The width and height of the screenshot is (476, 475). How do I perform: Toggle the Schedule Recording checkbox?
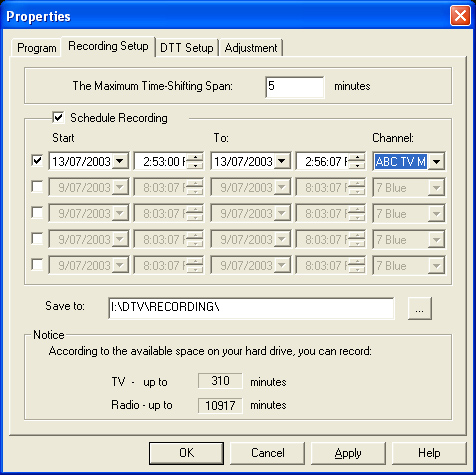[58, 118]
